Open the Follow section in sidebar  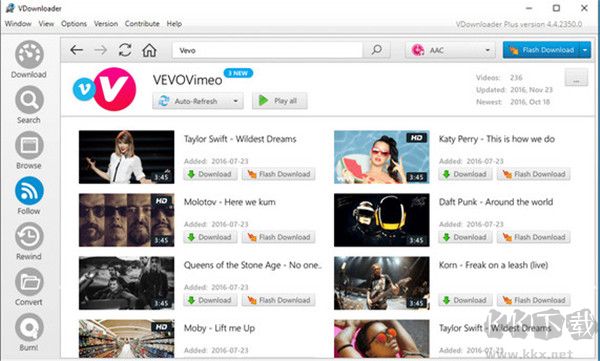tap(29, 196)
